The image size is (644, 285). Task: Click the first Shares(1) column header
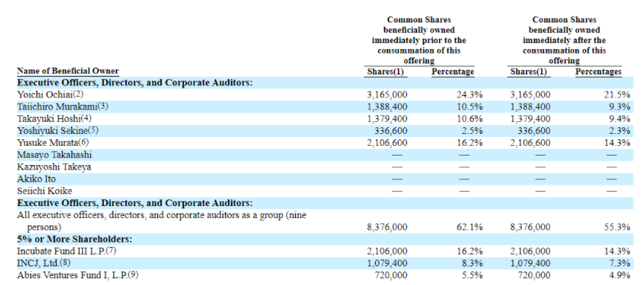385,71
